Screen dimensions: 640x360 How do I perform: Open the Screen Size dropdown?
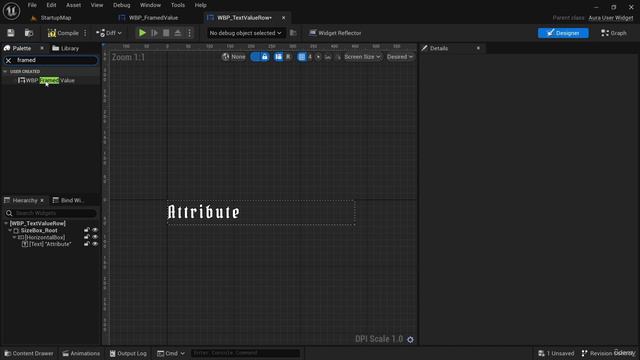coord(362,57)
